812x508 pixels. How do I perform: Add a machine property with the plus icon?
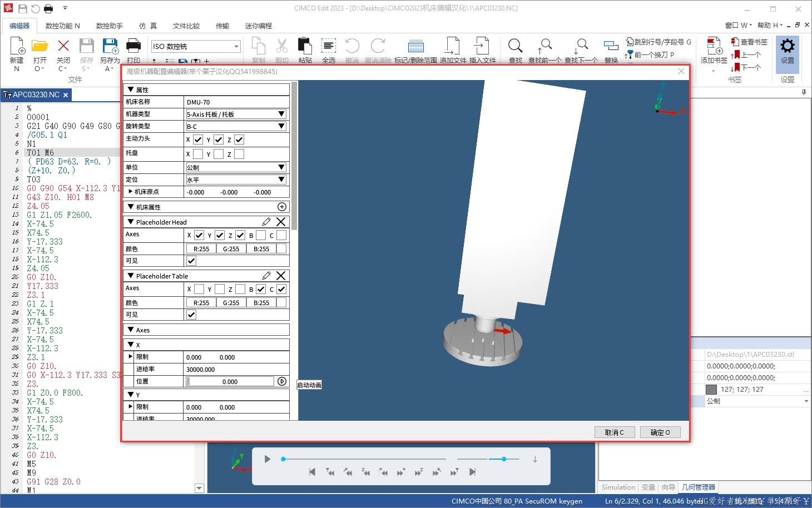click(x=282, y=207)
